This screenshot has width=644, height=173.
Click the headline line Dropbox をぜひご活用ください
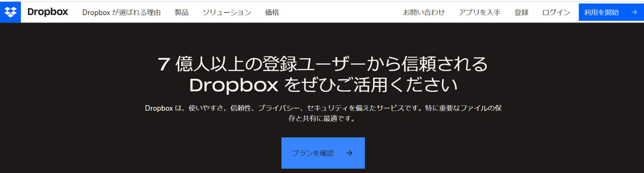click(323, 85)
